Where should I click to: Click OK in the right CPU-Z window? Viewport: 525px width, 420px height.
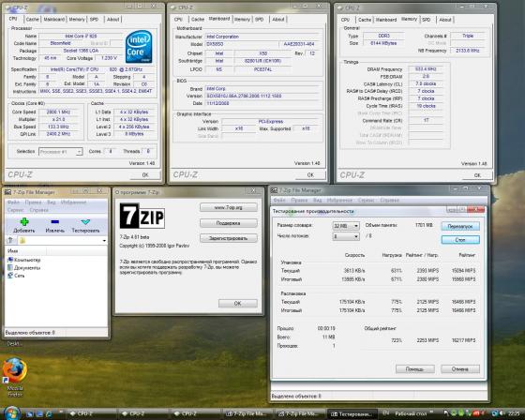477,175
